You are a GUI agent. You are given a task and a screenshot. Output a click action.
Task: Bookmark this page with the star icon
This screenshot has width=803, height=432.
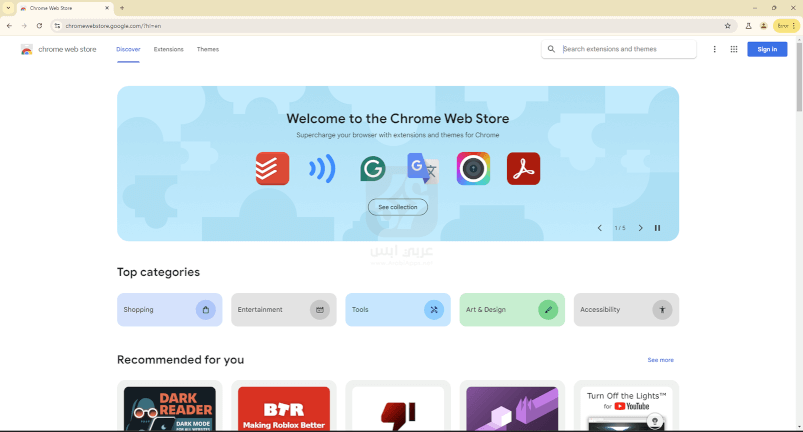(727, 26)
